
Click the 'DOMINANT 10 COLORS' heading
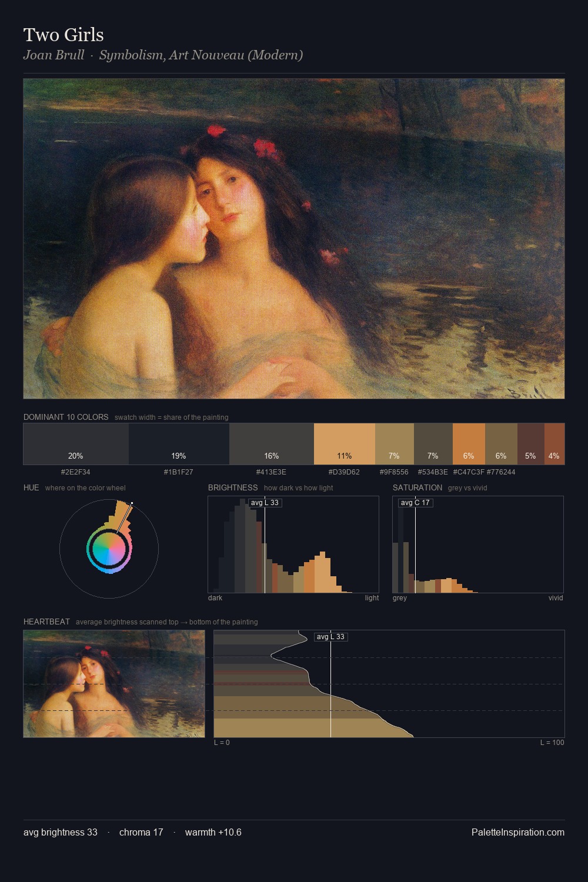point(66,417)
